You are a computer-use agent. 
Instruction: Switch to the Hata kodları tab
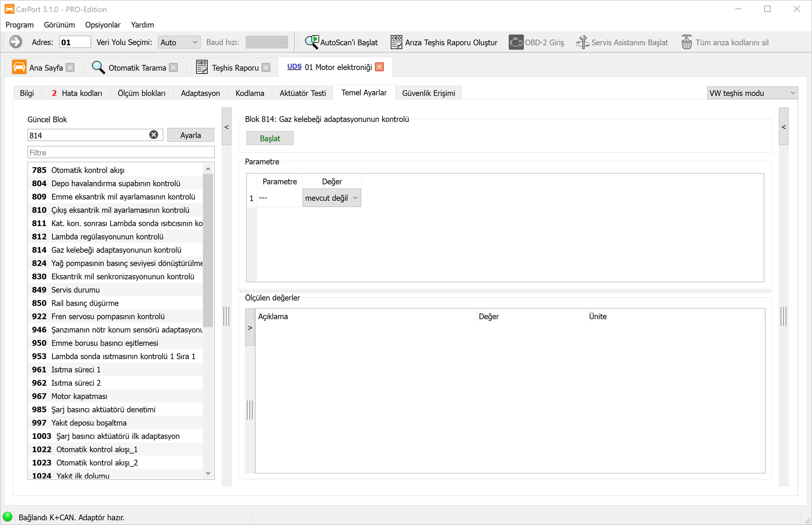tap(77, 93)
